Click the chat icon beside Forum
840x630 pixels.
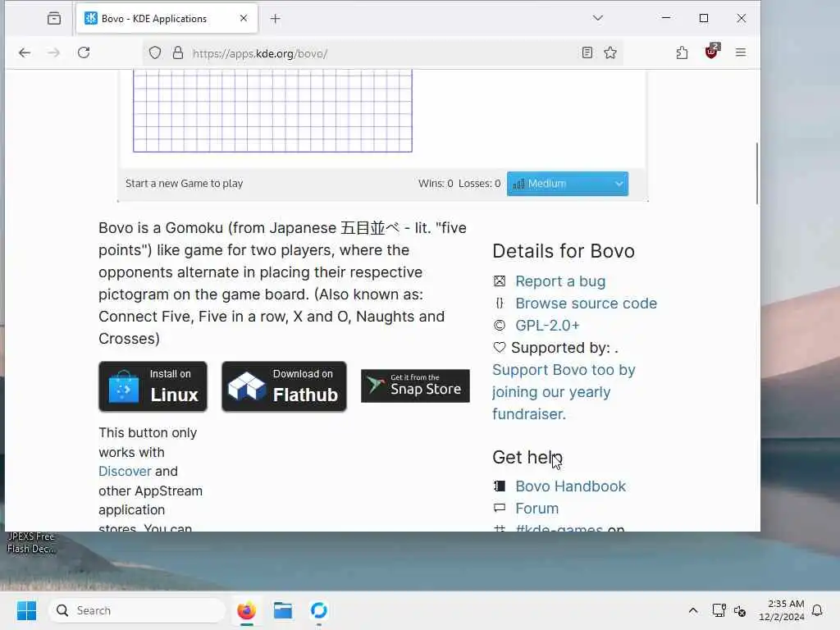coord(500,508)
